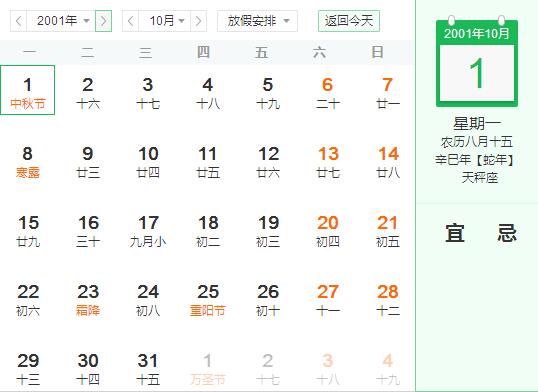Select October 2 十六 date
The width and height of the screenshot is (538, 392).
click(88, 93)
